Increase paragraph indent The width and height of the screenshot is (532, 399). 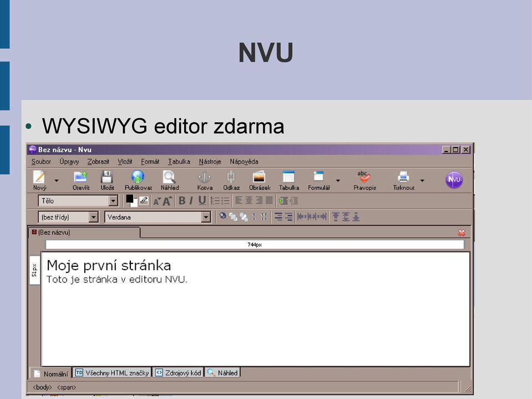point(283,201)
